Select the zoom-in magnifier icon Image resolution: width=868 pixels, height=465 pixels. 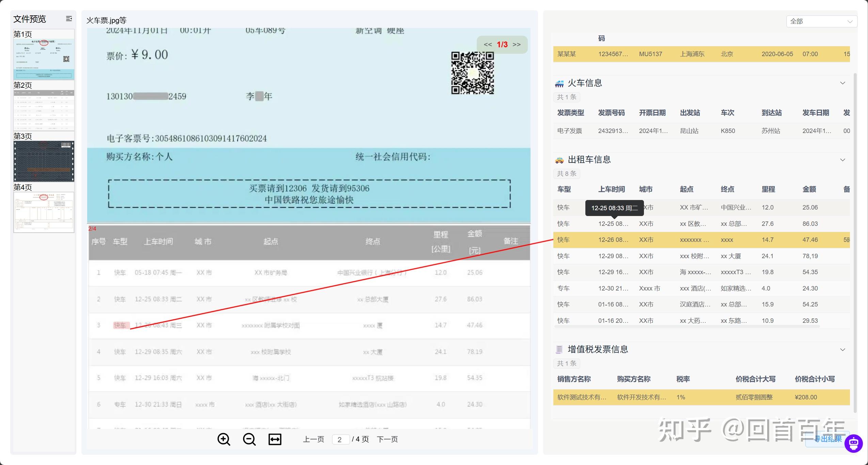click(224, 439)
